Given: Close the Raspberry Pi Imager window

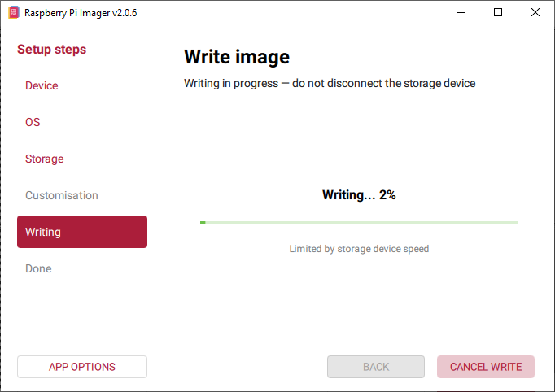Looking at the screenshot, I should (x=535, y=13).
